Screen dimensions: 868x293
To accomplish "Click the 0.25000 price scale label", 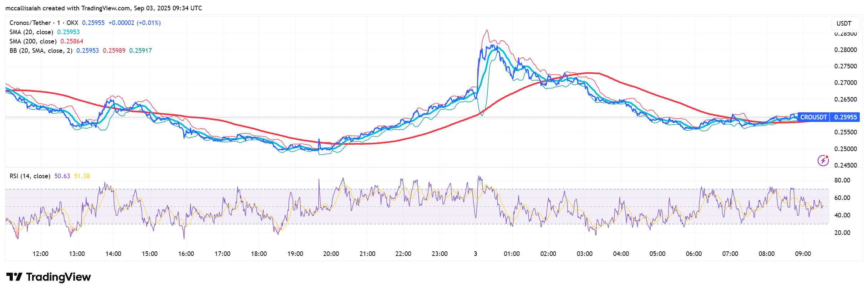I will coord(845,149).
